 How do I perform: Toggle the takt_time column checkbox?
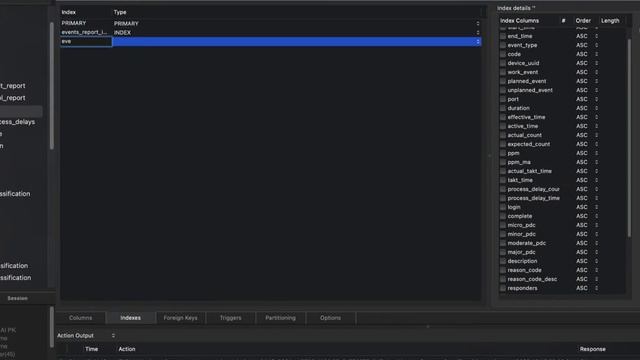(x=503, y=180)
